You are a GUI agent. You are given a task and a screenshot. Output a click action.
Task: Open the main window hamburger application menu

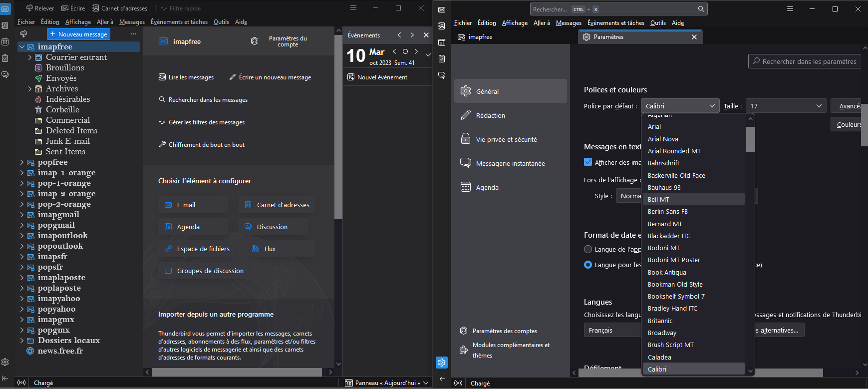(353, 8)
